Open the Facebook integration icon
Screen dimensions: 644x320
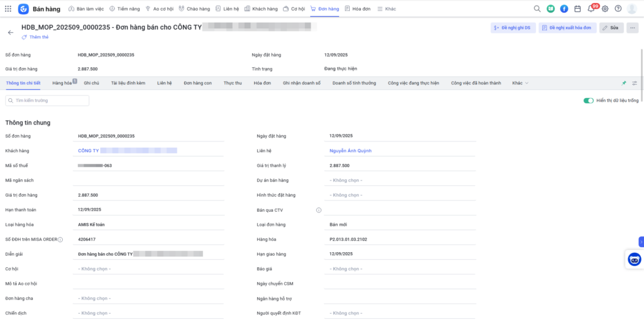(x=564, y=9)
